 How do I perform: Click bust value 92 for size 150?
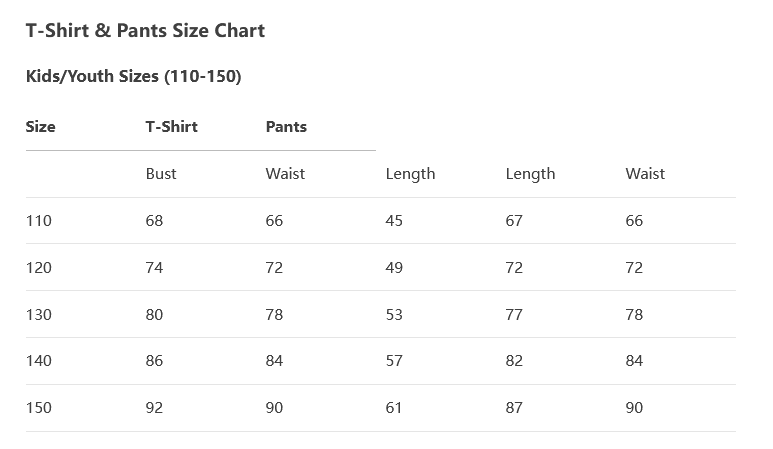pyautogui.click(x=154, y=408)
